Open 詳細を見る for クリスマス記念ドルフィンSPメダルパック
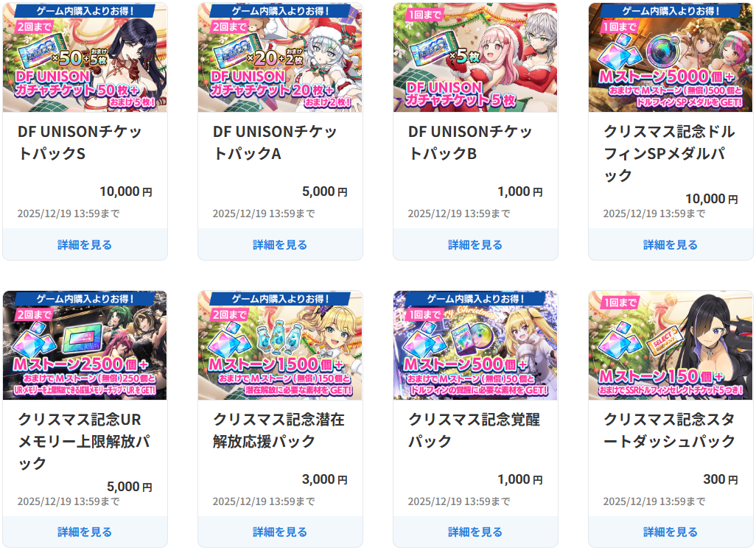 tap(671, 244)
